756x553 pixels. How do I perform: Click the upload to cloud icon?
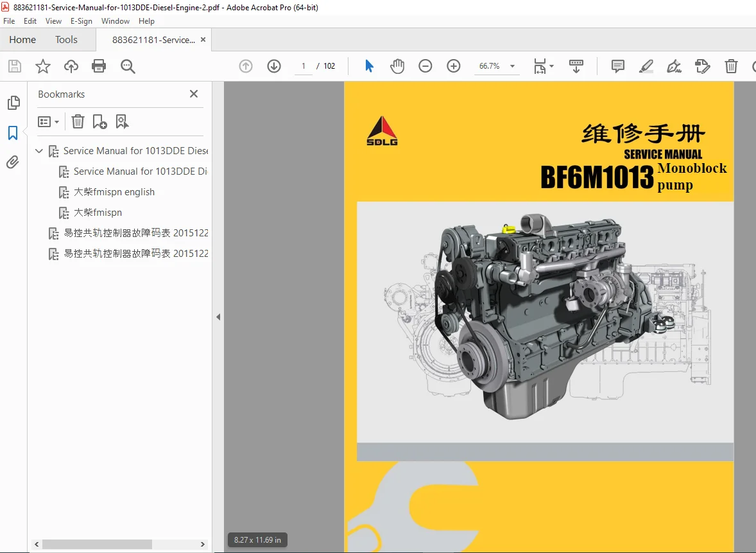[x=71, y=66]
